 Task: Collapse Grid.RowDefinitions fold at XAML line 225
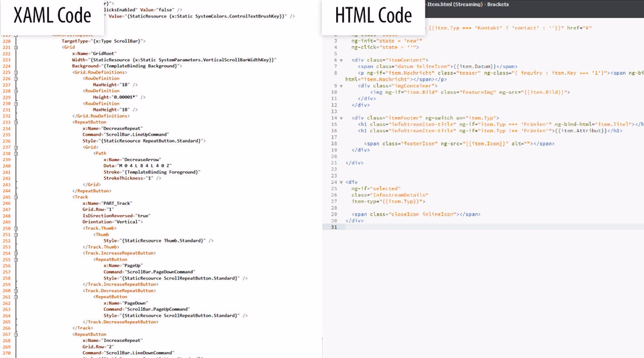point(16,73)
